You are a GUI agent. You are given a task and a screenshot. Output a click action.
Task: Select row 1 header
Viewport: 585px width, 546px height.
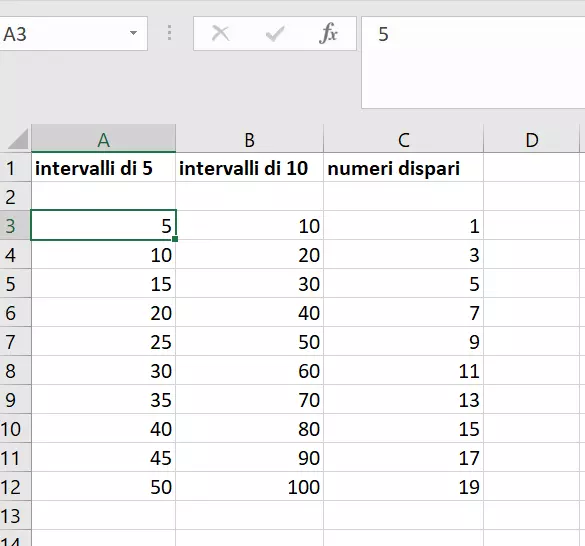[x=15, y=168]
